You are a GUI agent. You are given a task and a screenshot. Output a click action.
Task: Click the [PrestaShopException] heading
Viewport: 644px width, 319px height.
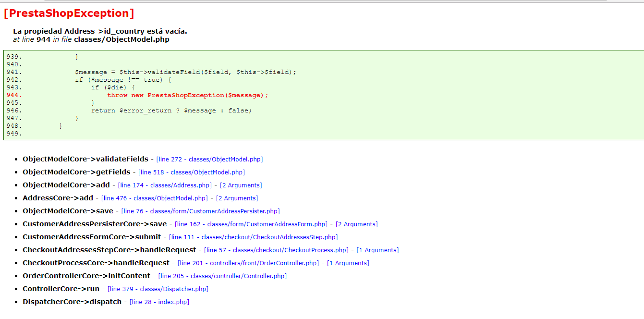(69, 13)
